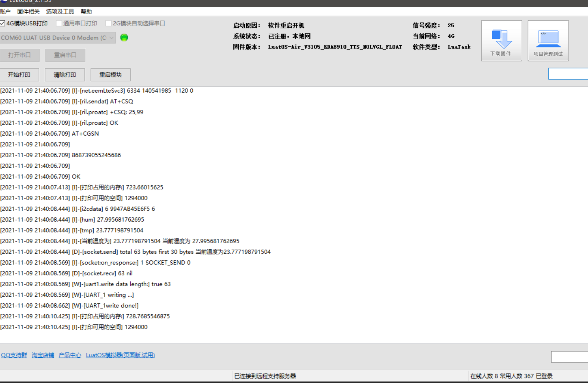The height and width of the screenshot is (383, 588).
Task: Open the 固件相关 menu
Action: point(28,12)
